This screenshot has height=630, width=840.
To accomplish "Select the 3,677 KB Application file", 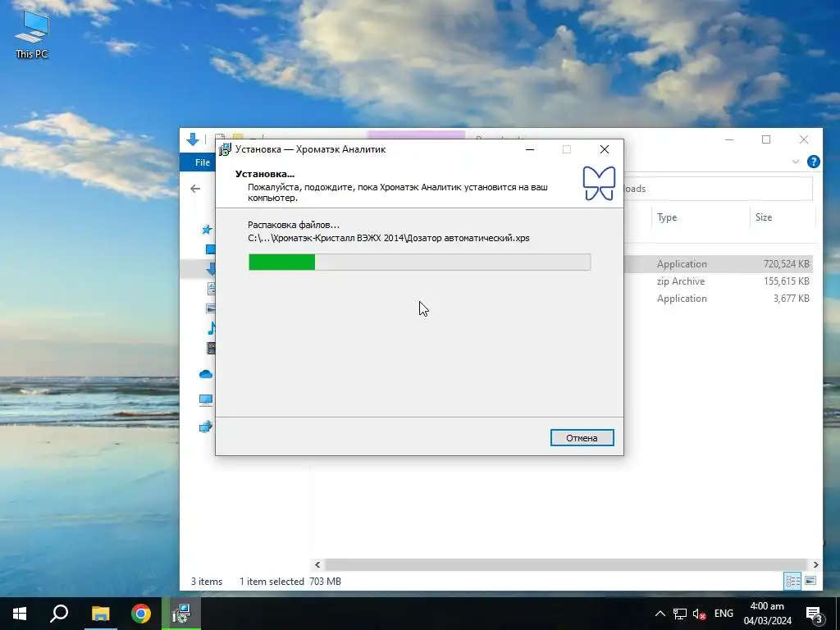I will click(718, 299).
